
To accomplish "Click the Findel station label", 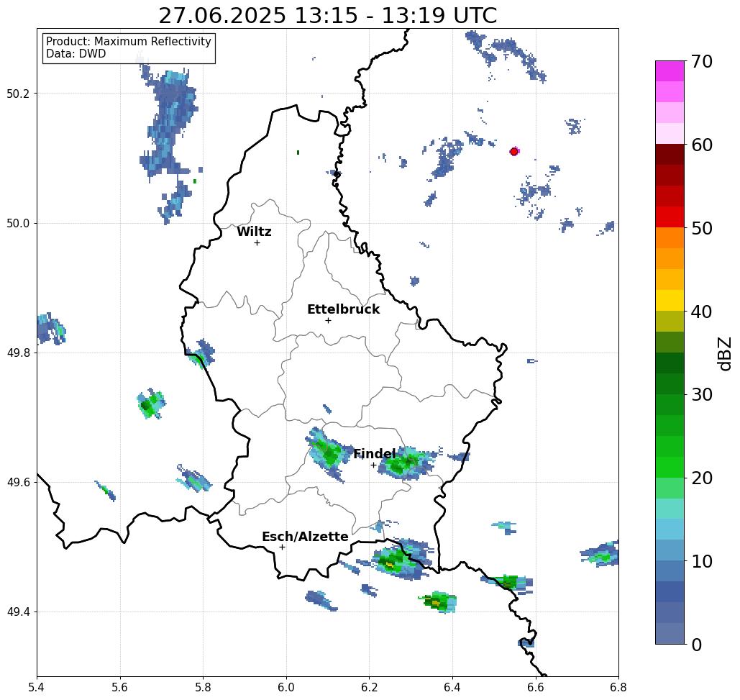I will coord(374,454).
